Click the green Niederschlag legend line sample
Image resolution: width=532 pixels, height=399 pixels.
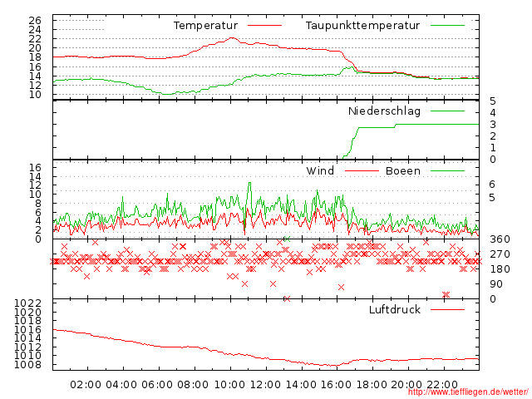447,111
